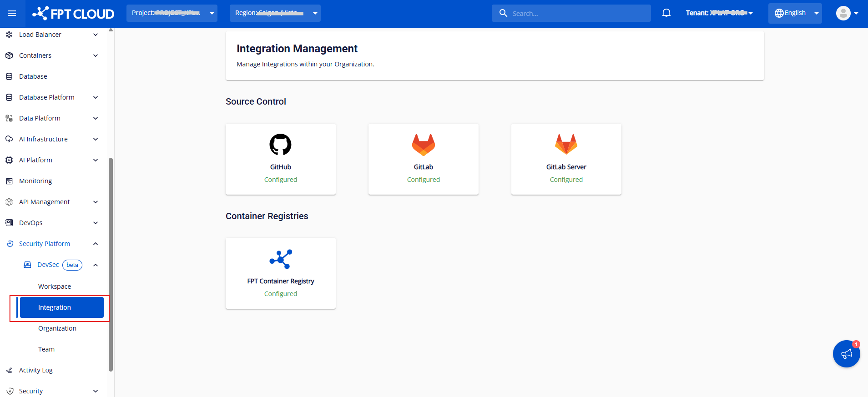Click the Database sidebar icon
Viewport: 868px width, 397px height.
[x=9, y=76]
